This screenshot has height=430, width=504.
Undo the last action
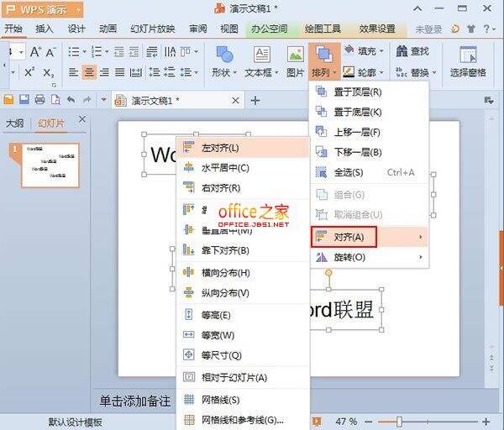[x=71, y=100]
